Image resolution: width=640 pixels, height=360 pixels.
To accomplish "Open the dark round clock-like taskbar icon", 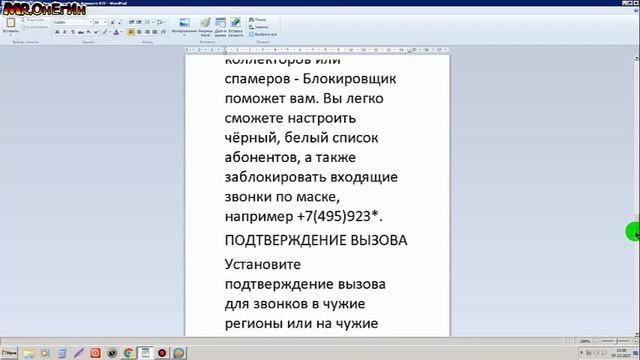I will 112,353.
